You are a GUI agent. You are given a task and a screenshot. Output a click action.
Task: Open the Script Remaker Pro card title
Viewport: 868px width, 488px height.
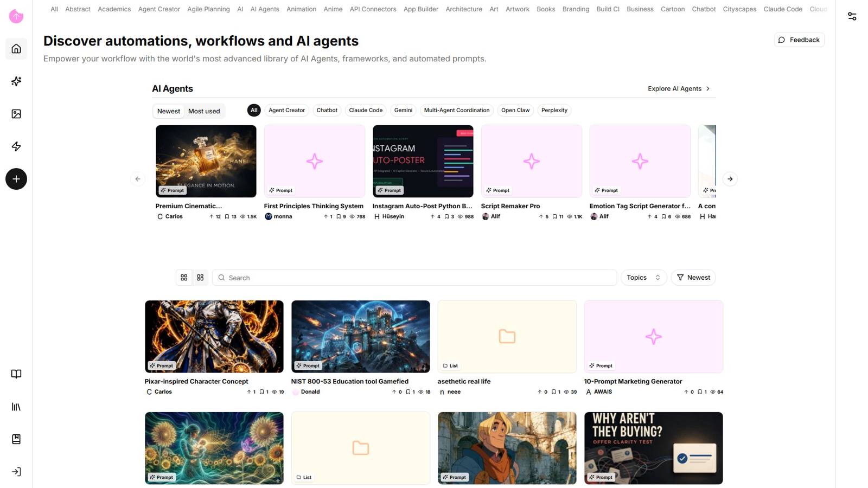(x=510, y=206)
